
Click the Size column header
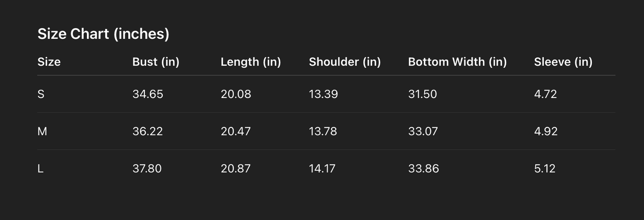point(49,62)
